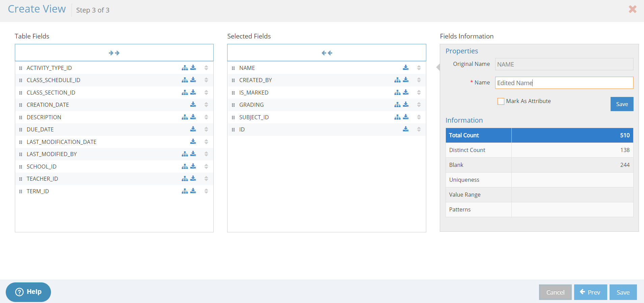Click the download icon for DUE_DATE

click(x=193, y=129)
